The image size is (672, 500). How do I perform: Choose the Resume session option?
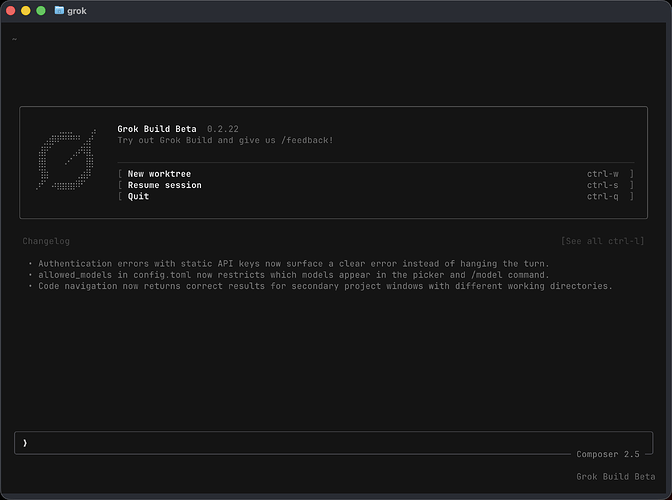[x=376, y=185]
